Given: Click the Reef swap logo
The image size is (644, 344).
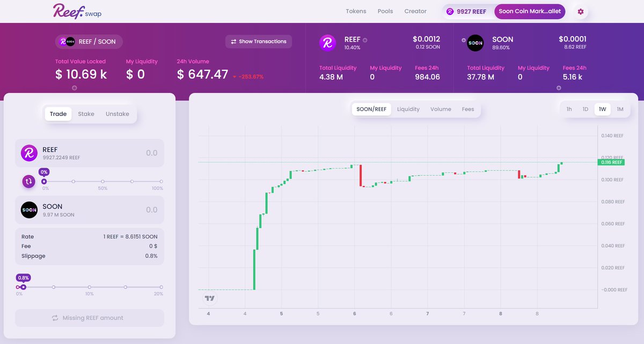Looking at the screenshot, I should point(77,11).
